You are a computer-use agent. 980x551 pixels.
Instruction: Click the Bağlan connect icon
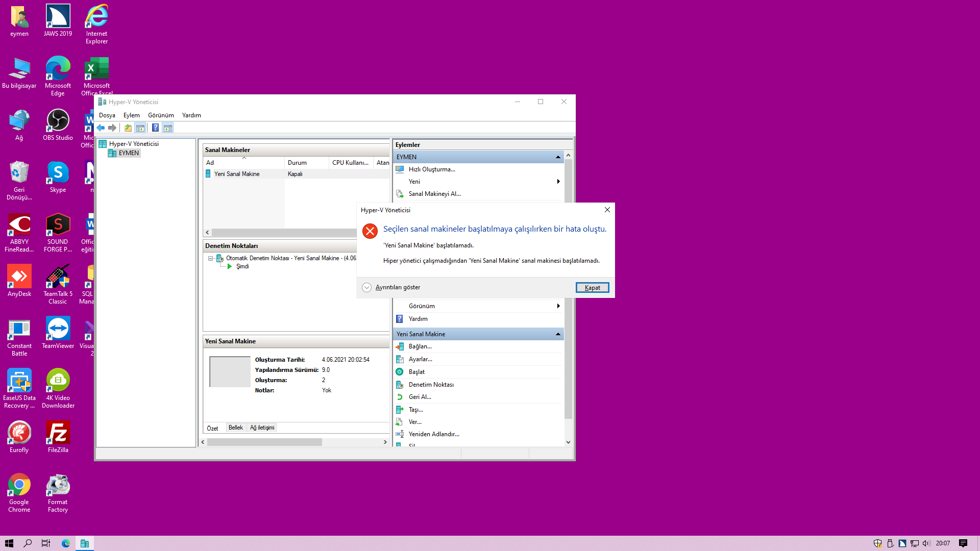(x=400, y=346)
